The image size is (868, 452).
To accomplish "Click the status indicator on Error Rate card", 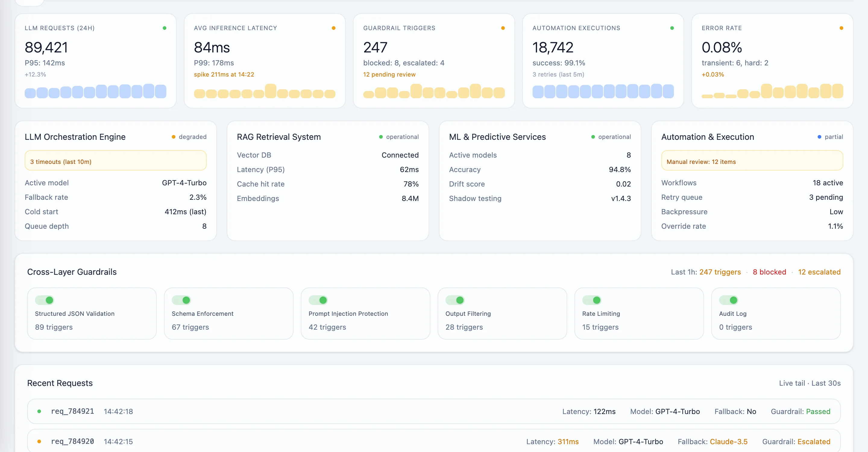I will coord(841,28).
